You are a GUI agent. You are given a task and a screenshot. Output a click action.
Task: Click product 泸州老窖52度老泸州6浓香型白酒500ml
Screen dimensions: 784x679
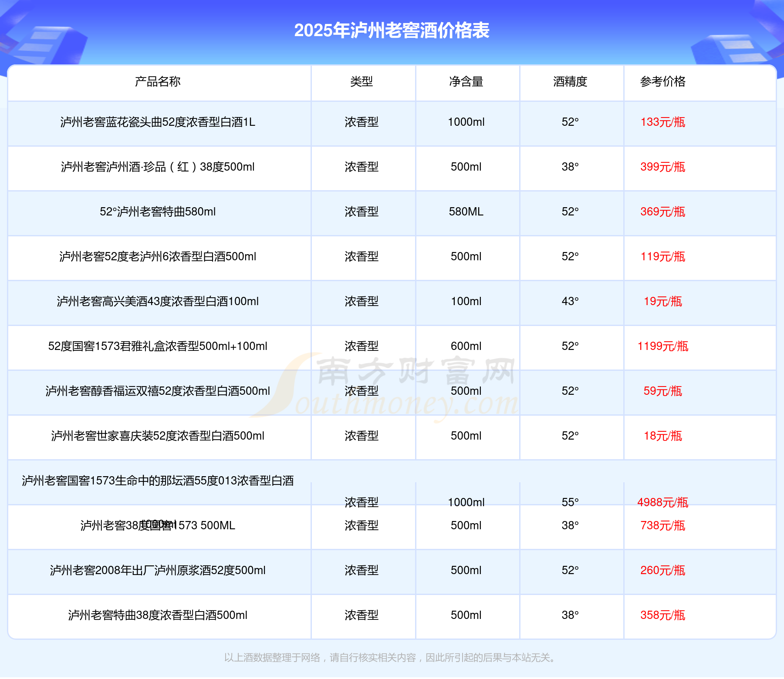tap(158, 256)
